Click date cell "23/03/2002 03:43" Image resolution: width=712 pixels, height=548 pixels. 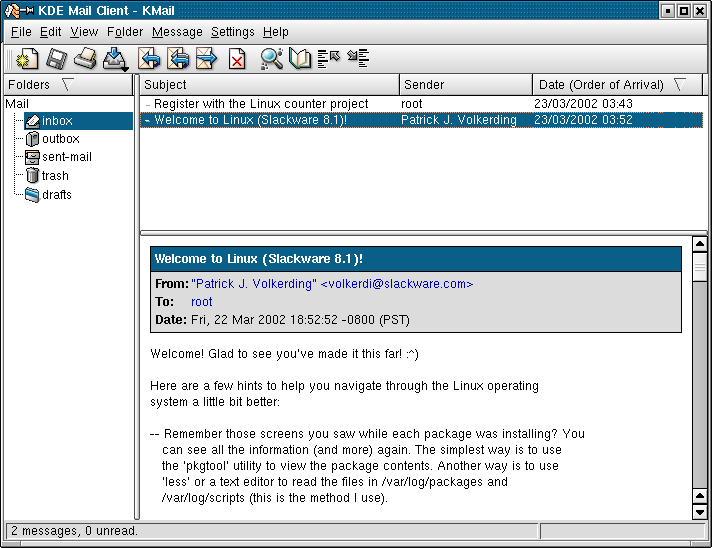click(583, 104)
